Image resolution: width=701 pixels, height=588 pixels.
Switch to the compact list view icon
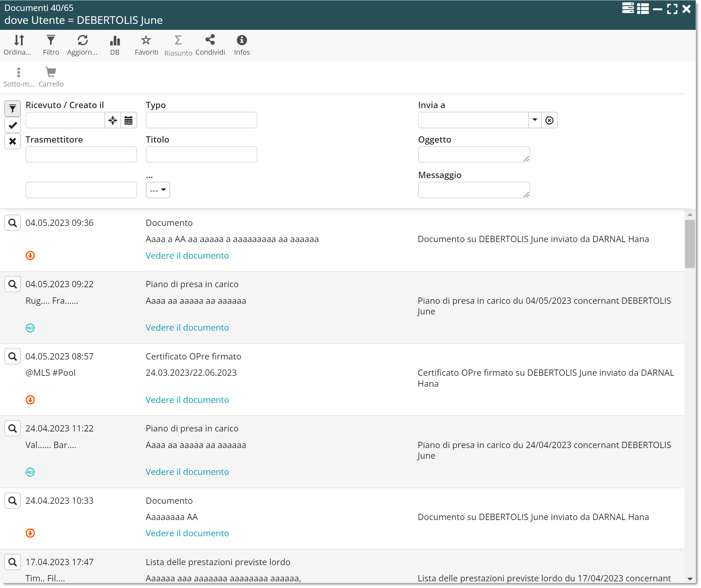coord(643,9)
